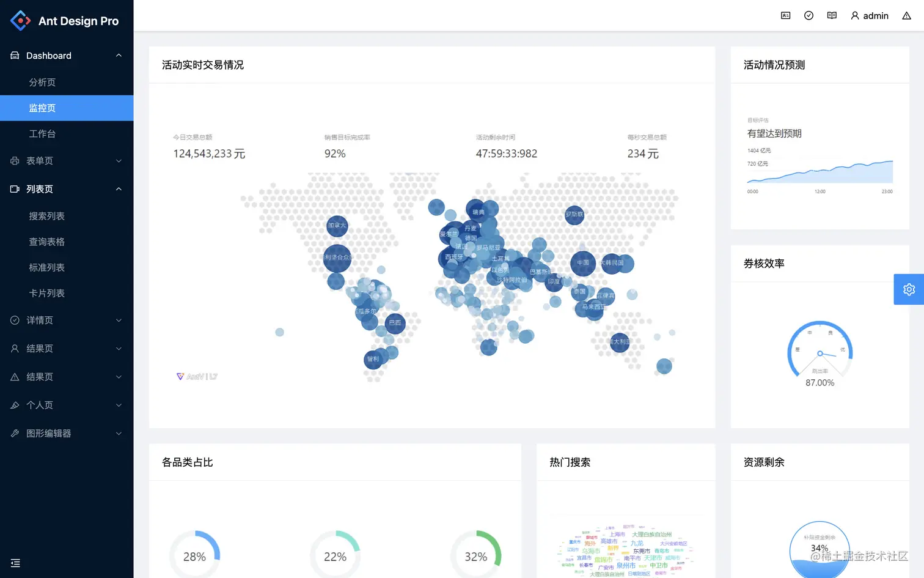Image resolution: width=924 pixels, height=578 pixels.
Task: Expand the 个人页 submenu chevron
Action: tap(119, 405)
